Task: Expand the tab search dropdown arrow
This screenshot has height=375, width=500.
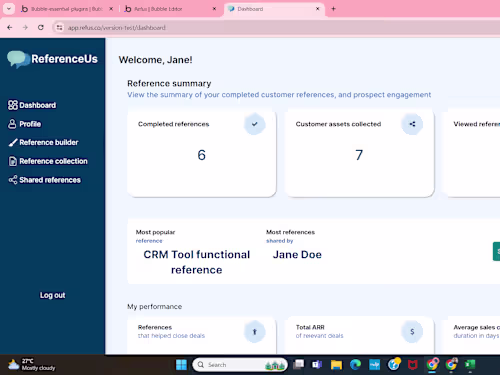Action: click(x=9, y=9)
